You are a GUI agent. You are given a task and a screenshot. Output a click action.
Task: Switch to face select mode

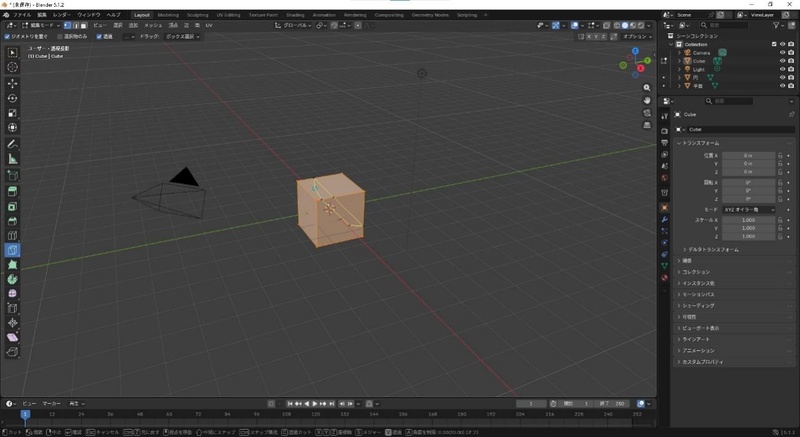(84, 25)
